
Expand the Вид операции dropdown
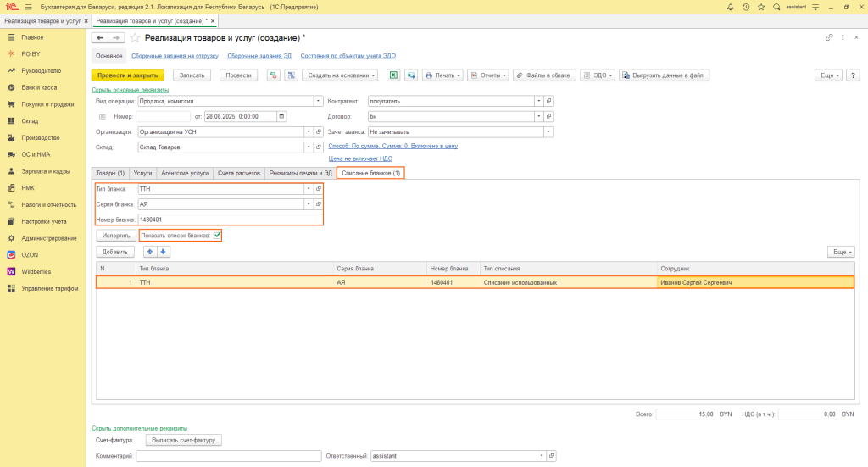[x=318, y=101]
